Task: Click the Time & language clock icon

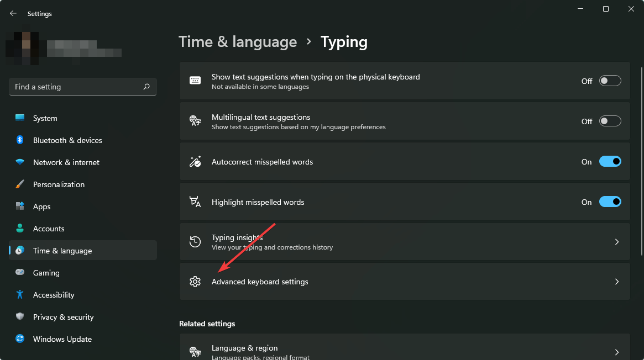Action: (x=20, y=250)
